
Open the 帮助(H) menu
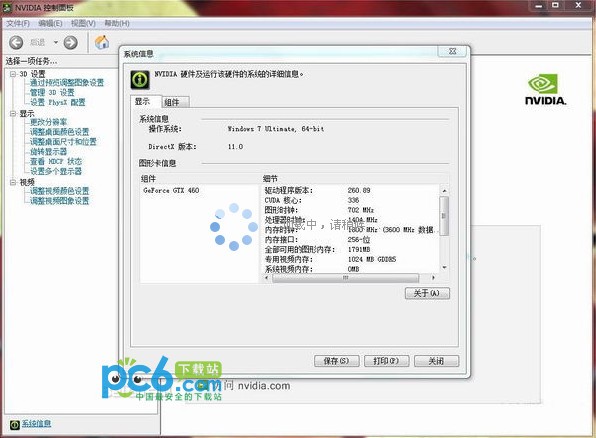click(x=117, y=24)
